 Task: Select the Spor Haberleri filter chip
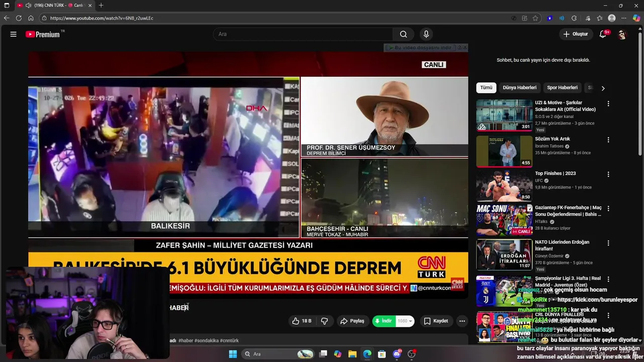[562, 87]
